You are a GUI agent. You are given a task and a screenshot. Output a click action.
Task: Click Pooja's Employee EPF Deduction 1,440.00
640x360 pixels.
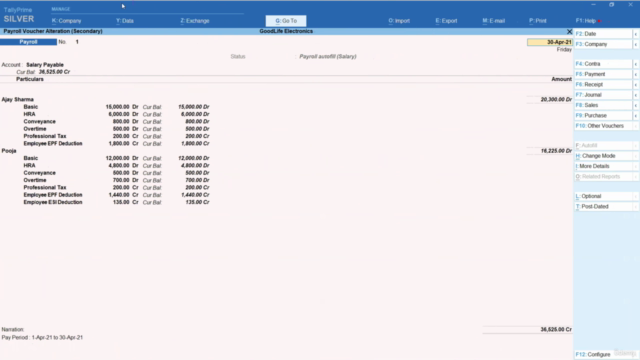pos(119,195)
